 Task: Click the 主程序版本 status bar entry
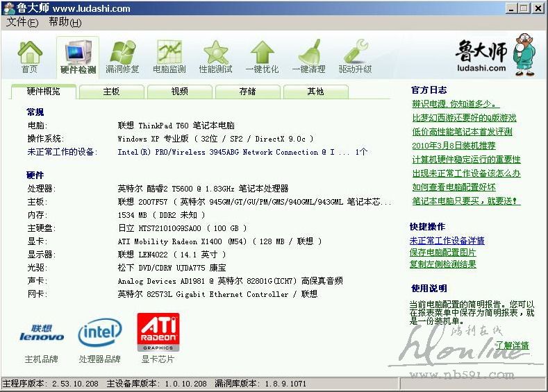(x=51, y=384)
